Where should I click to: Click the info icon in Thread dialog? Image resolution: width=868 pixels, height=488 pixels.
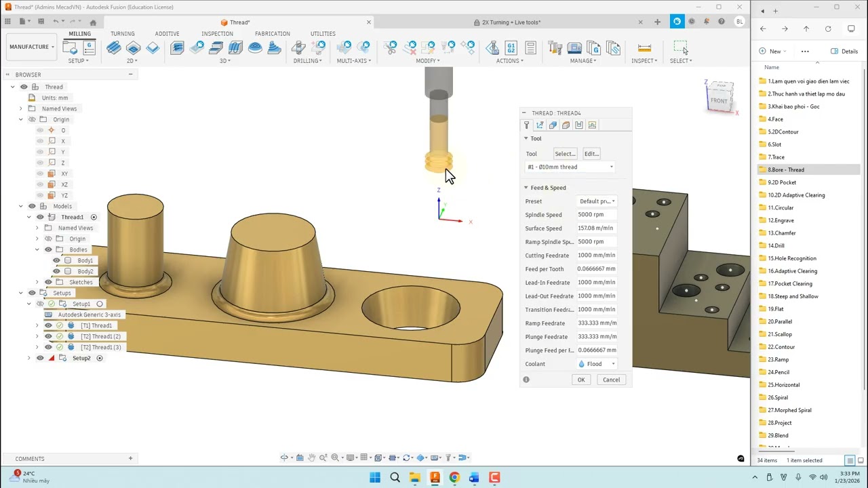point(526,380)
